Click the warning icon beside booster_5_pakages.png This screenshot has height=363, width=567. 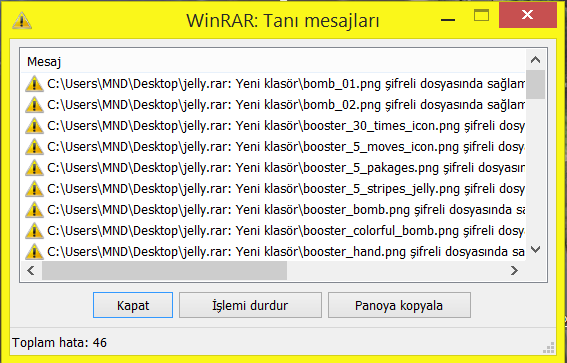(34, 168)
